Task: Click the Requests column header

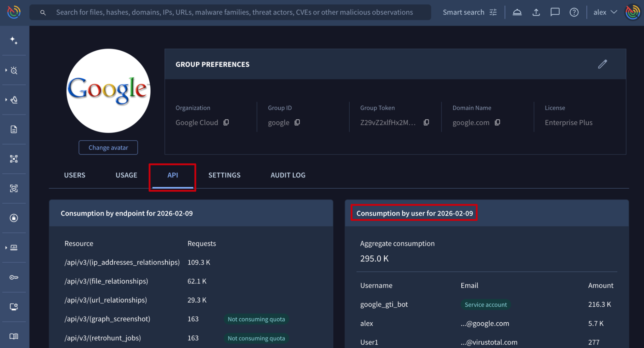Action: point(202,243)
